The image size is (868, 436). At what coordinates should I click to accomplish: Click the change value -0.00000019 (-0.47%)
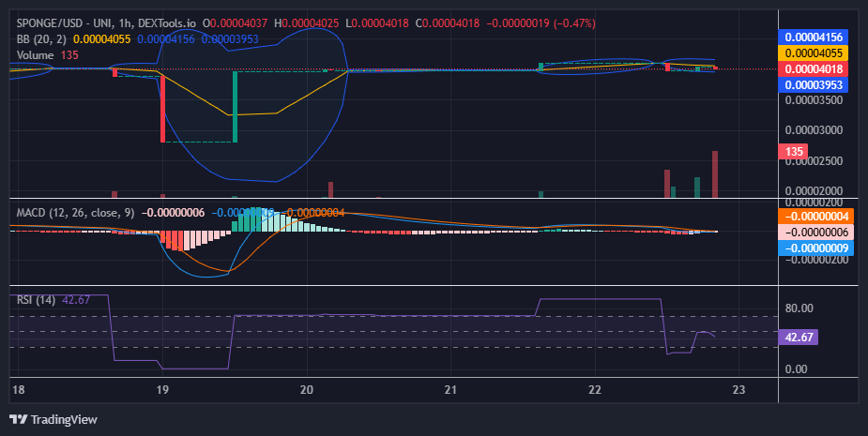[x=541, y=23]
